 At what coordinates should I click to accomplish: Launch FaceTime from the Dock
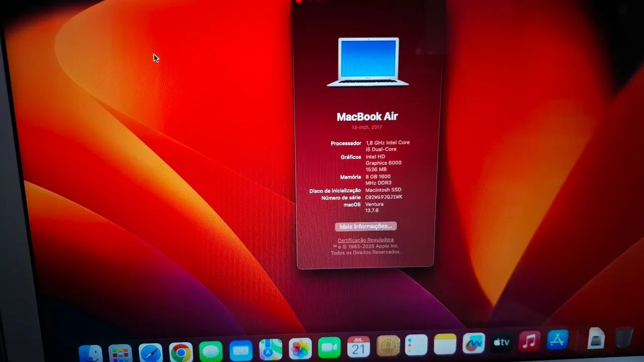pyautogui.click(x=330, y=347)
